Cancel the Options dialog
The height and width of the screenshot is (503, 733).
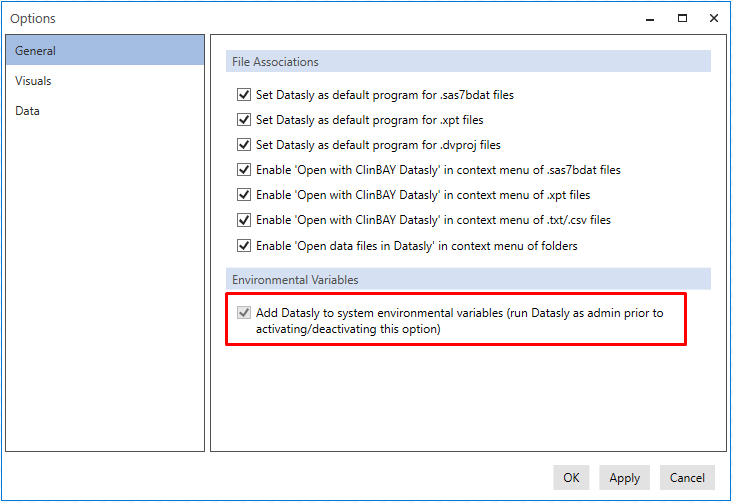[x=687, y=477]
